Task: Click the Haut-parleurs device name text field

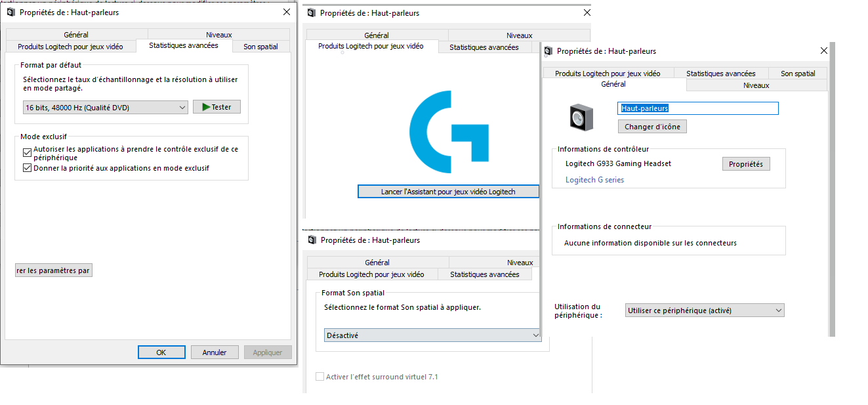Action: coord(697,108)
